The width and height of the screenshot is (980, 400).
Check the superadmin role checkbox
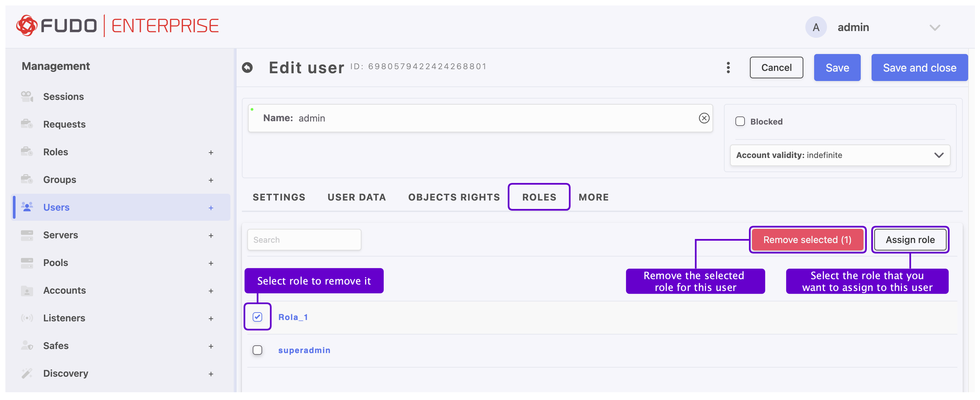(257, 350)
